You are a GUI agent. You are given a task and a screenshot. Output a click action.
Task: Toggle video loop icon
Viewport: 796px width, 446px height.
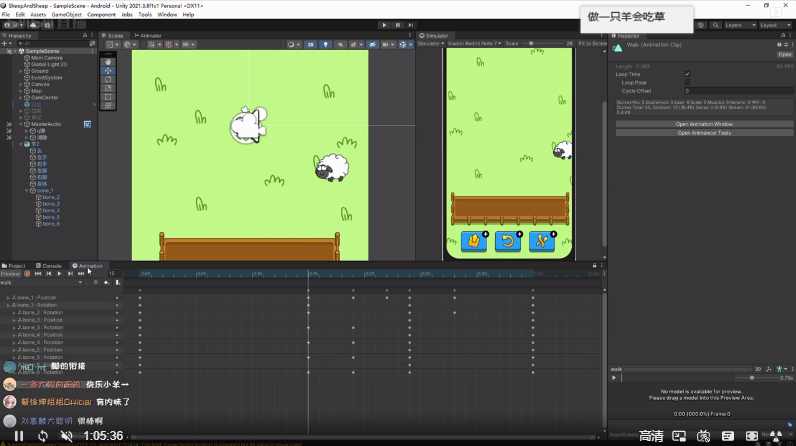tap(43, 436)
